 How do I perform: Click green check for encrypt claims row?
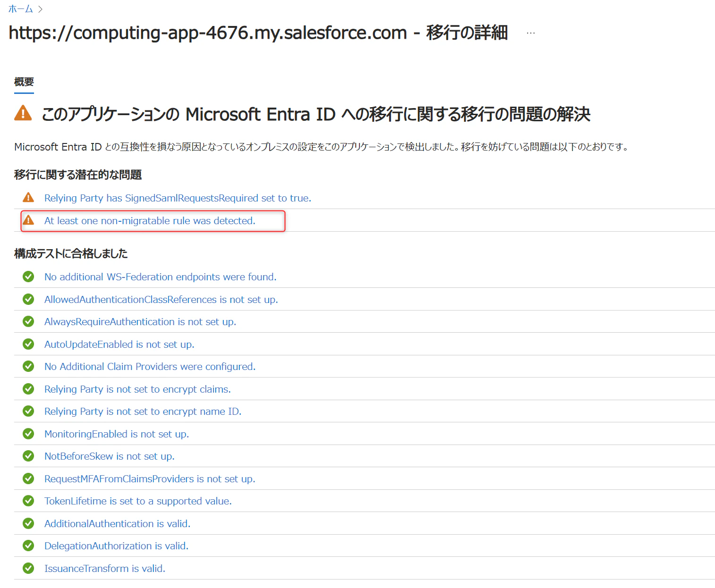pos(28,389)
